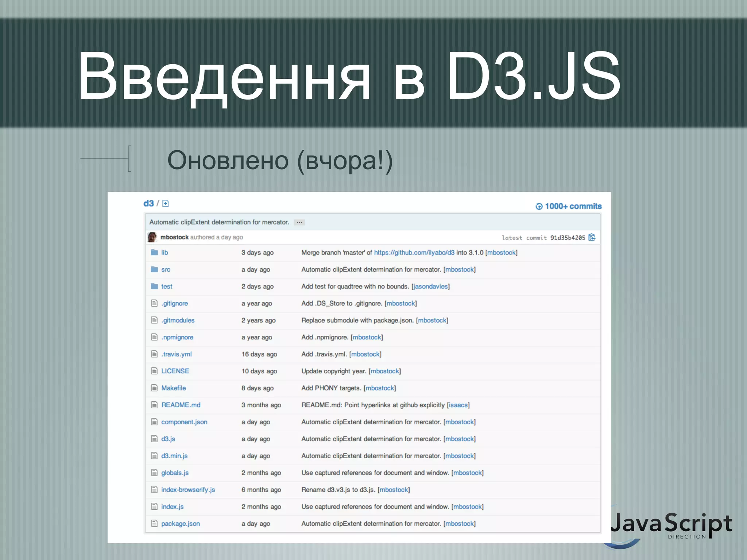Open the d3 repository breadcrumb link
The height and width of the screenshot is (560, 747).
tap(148, 203)
